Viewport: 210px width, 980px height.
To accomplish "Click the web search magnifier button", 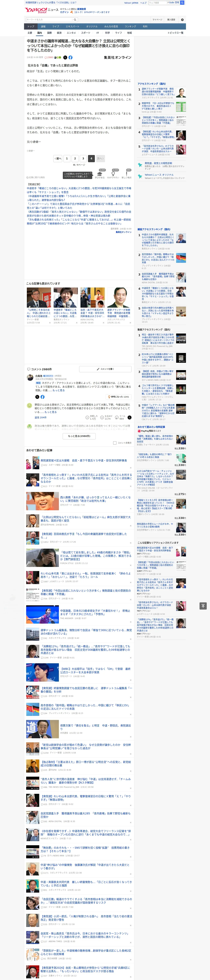I will coord(182,3).
